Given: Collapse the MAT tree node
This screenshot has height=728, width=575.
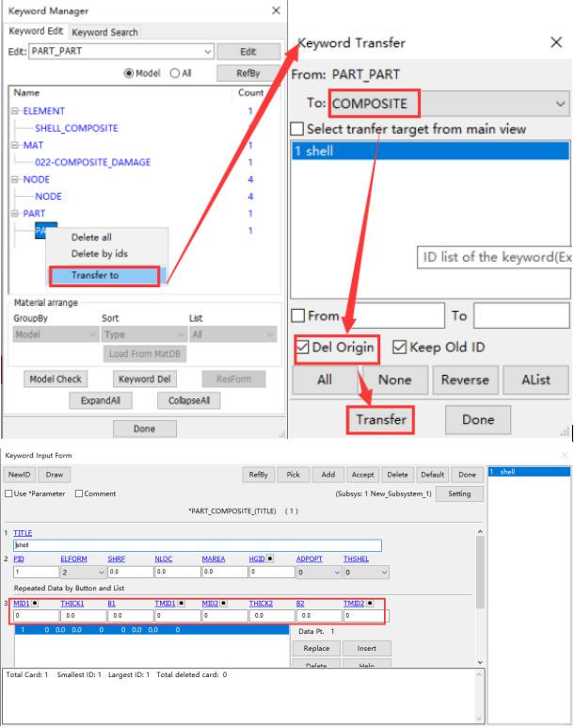Looking at the screenshot, I should [x=15, y=145].
